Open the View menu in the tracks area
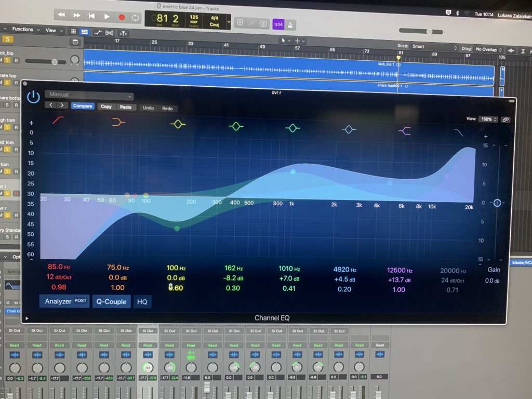Screen dimensions: 532x399 click(x=54, y=30)
